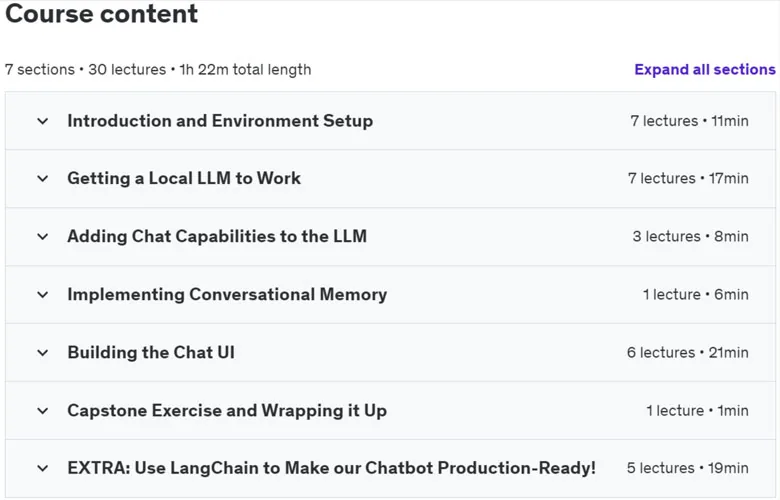This screenshot has width=780, height=500.
Task: Click 5 lectures 19min label
Action: tap(687, 468)
